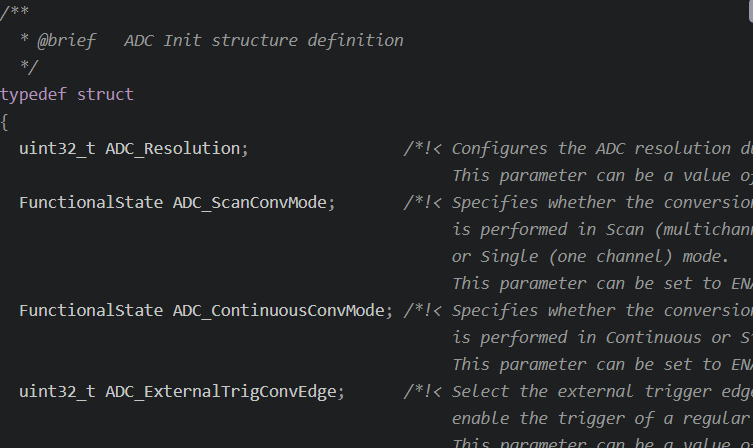Click 'ADC Init structure definition' comment text

(264, 41)
